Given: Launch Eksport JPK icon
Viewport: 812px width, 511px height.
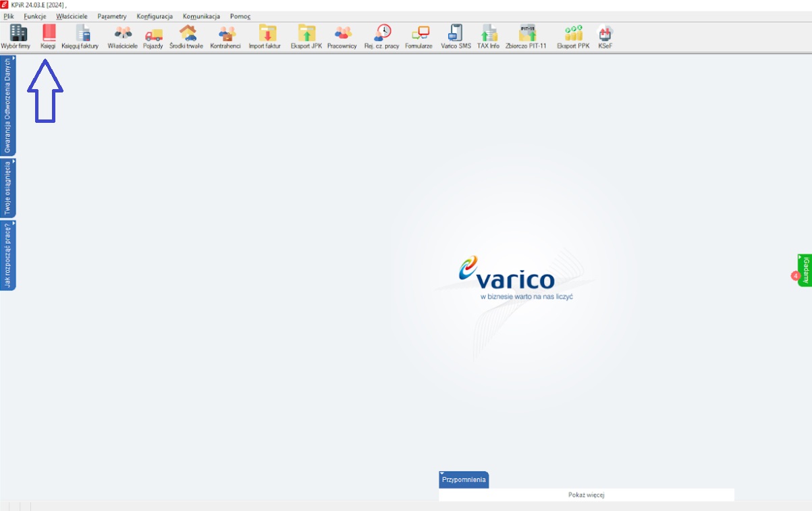Looking at the screenshot, I should pyautogui.click(x=306, y=37).
